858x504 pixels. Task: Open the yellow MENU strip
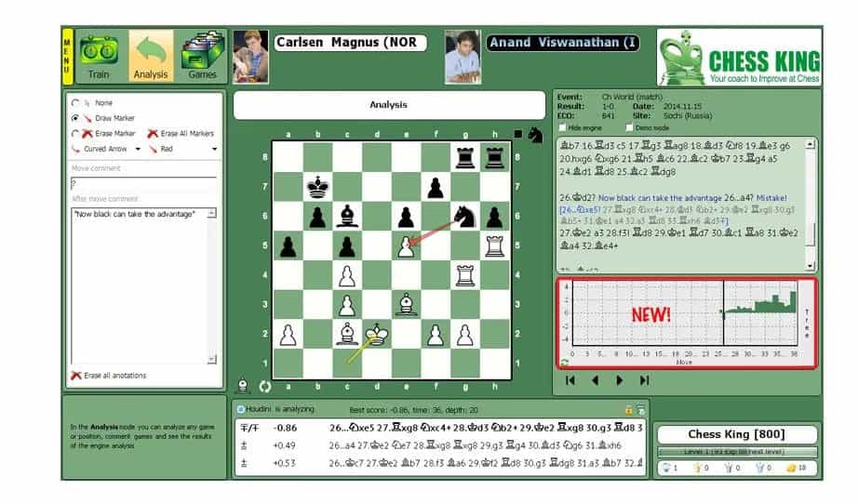(67, 57)
